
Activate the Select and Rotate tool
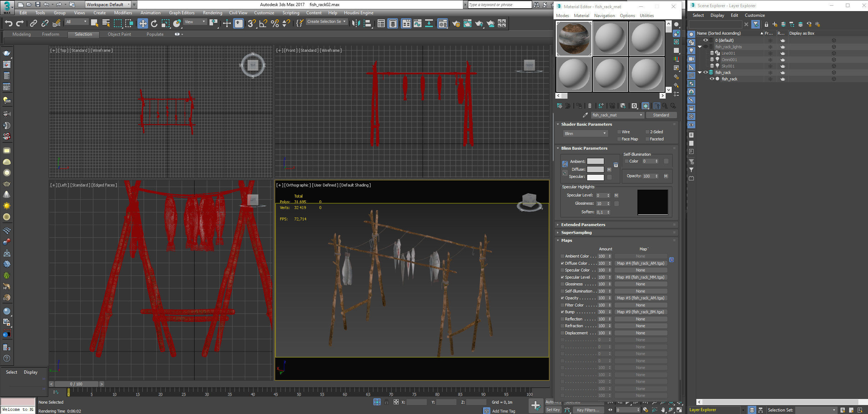(x=154, y=24)
